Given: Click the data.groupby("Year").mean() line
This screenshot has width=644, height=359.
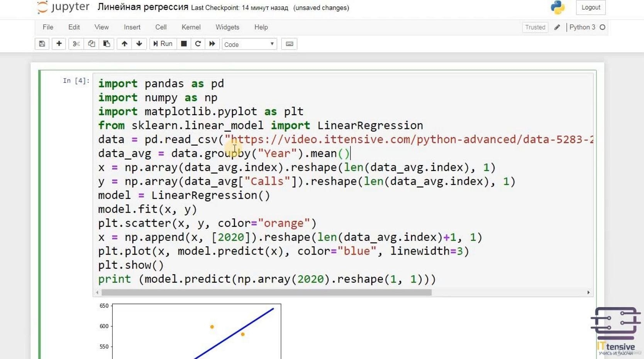Looking at the screenshot, I should [224, 153].
